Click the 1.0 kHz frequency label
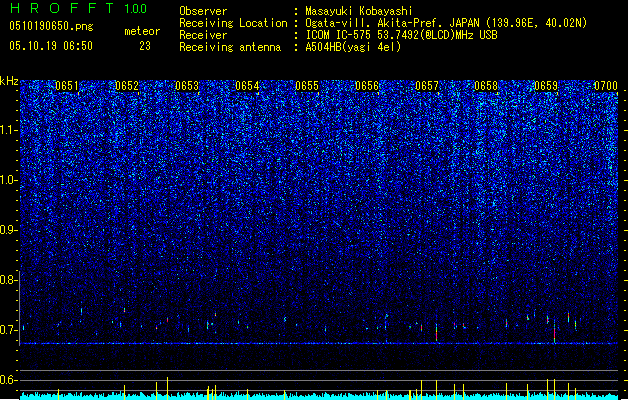This screenshot has height=400, width=629. click(9, 180)
